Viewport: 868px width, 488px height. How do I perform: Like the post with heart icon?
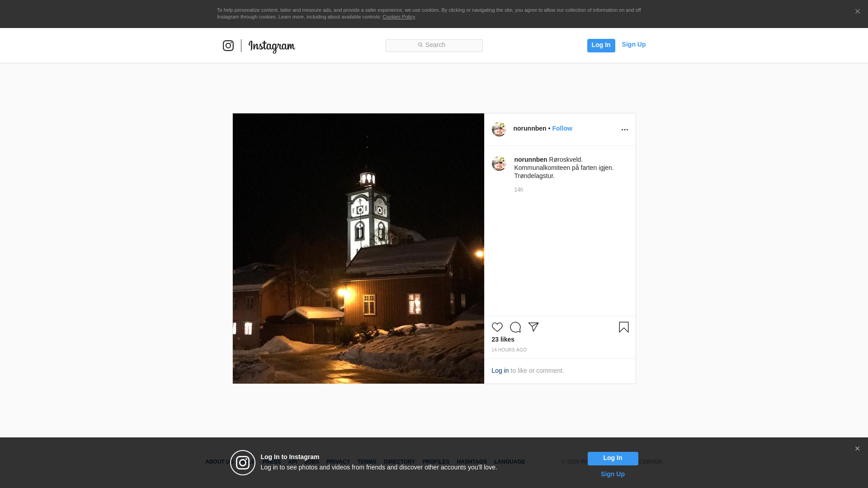(497, 327)
